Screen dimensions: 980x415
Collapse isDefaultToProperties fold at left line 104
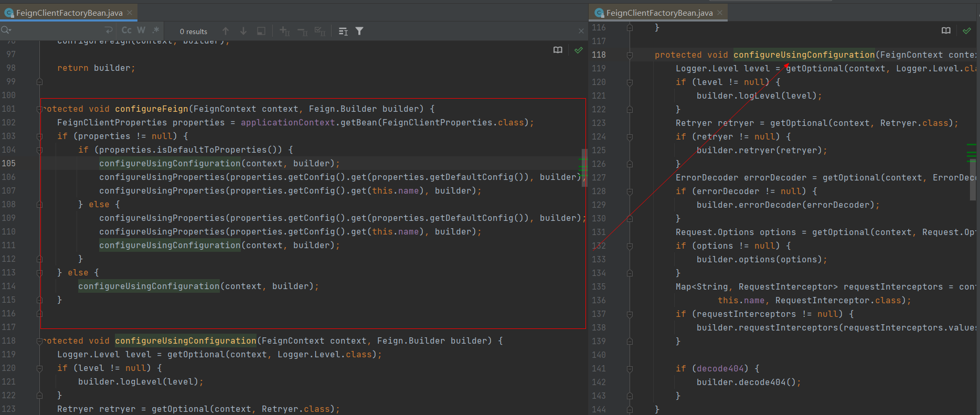pyautogui.click(x=39, y=150)
